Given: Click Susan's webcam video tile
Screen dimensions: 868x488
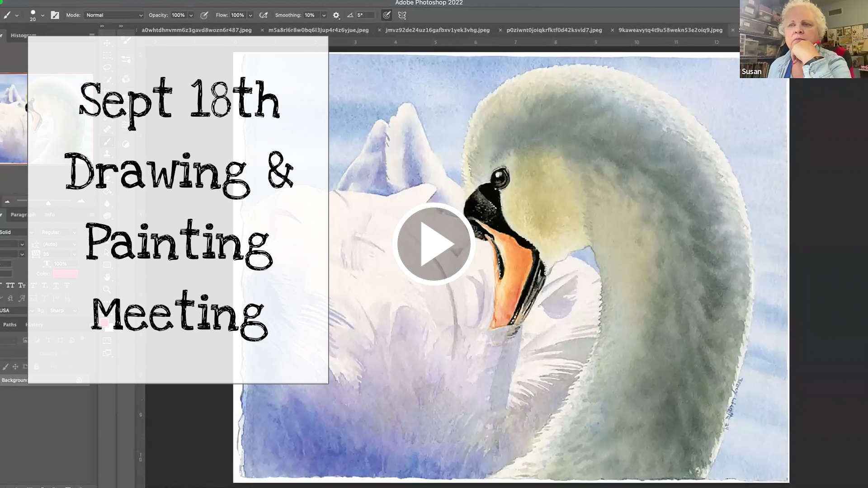Looking at the screenshot, I should click(x=804, y=39).
